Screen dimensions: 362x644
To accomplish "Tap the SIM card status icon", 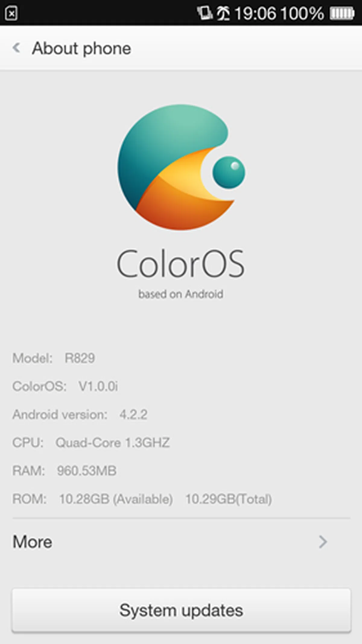I will click(205, 13).
